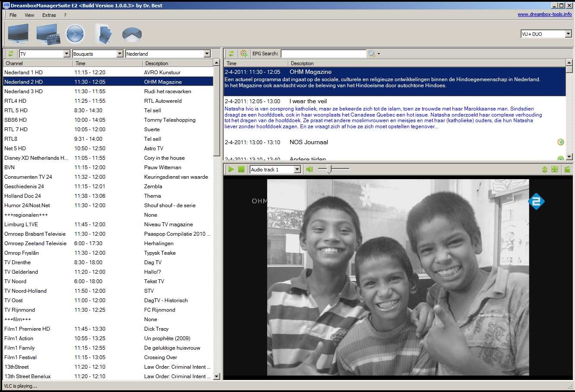This screenshot has height=392, width=575.
Task: Click the round dome toolbar icon
Action: tap(132, 35)
